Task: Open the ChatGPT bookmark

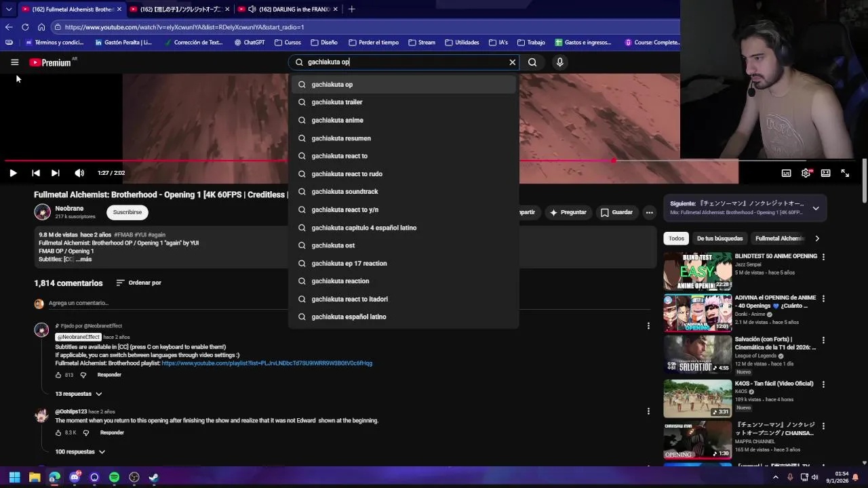Action: [250, 42]
